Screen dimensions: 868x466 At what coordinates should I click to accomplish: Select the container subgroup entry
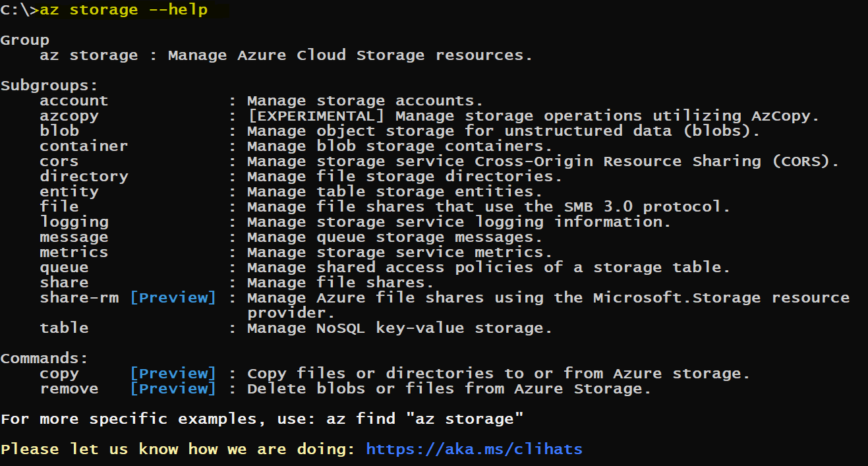(x=83, y=146)
